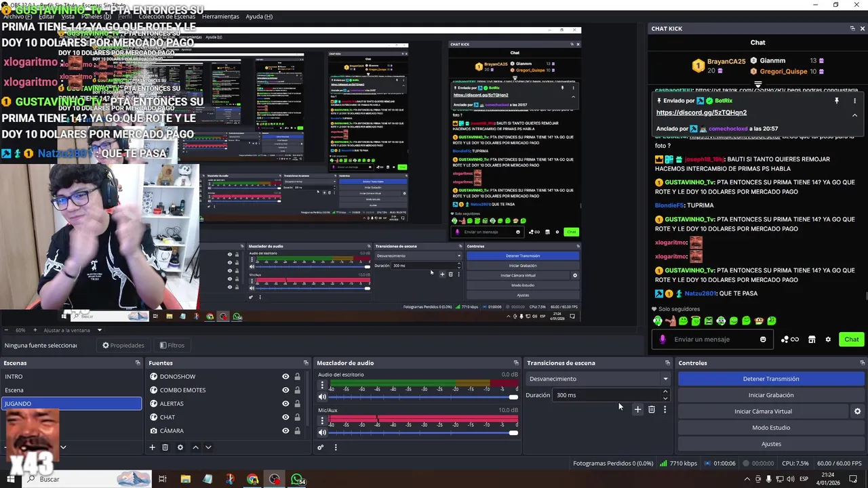
Task: Open emoji picker in chat message box
Action: (x=763, y=340)
